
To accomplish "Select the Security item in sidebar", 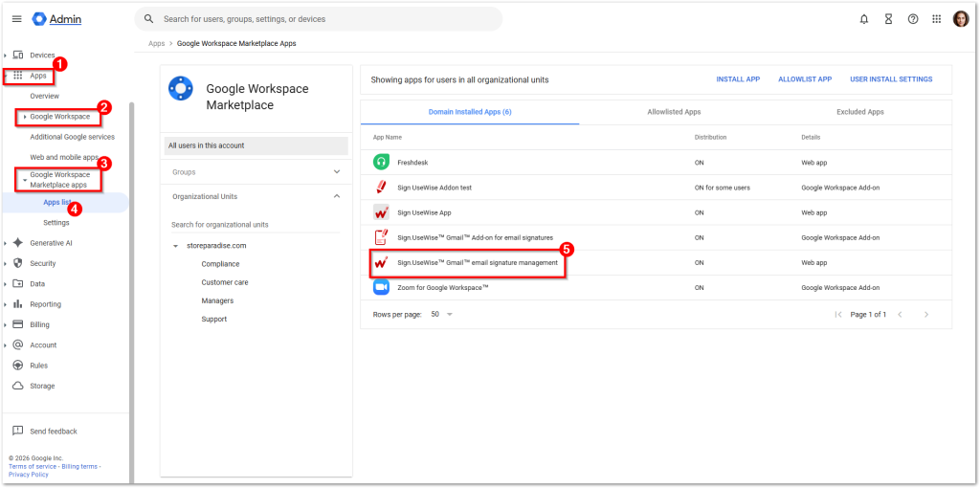I will pyautogui.click(x=43, y=263).
